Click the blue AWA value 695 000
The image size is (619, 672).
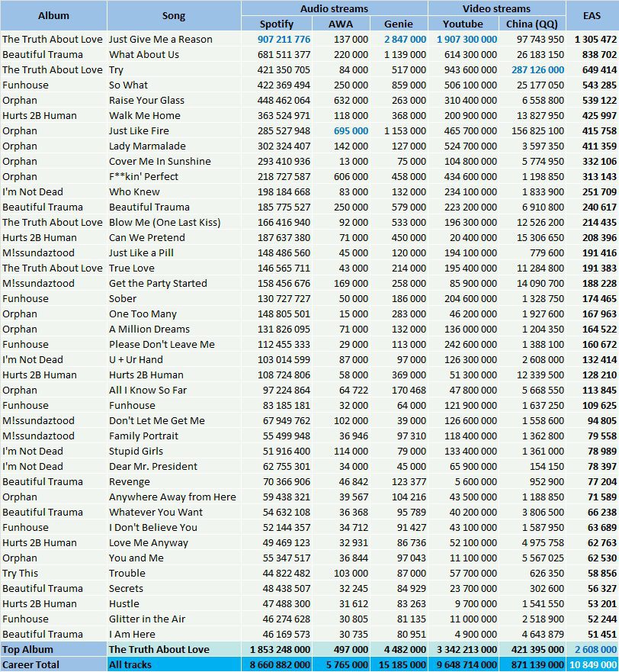pos(351,131)
